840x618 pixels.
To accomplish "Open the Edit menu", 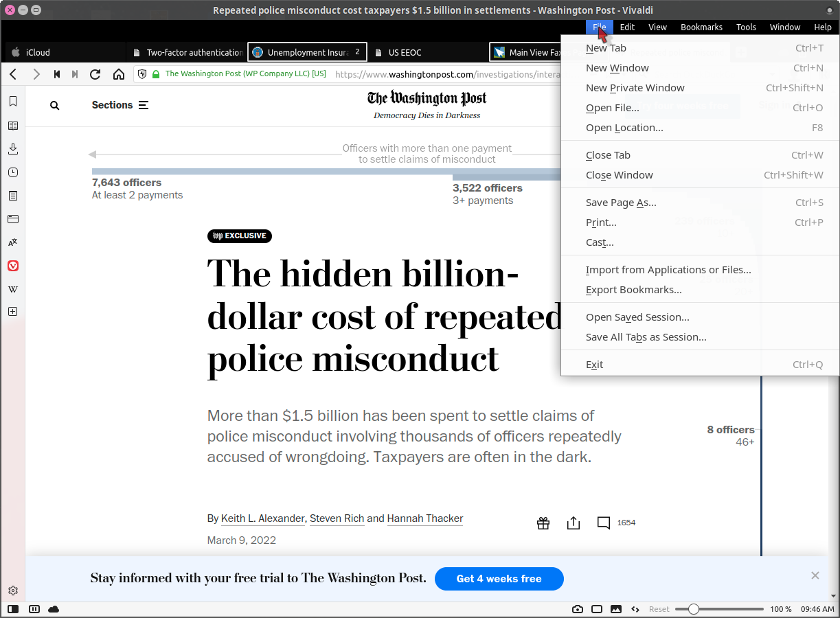I will pyautogui.click(x=627, y=27).
